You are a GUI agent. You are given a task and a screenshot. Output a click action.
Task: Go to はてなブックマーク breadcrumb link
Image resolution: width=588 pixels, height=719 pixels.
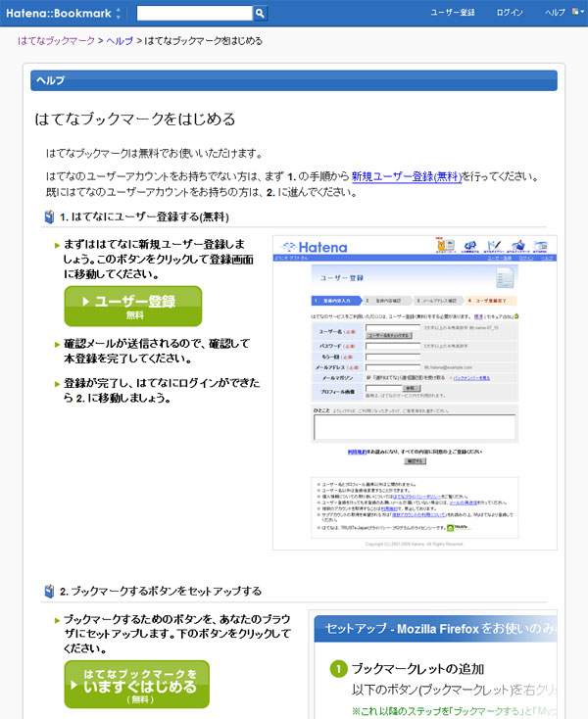(x=56, y=41)
